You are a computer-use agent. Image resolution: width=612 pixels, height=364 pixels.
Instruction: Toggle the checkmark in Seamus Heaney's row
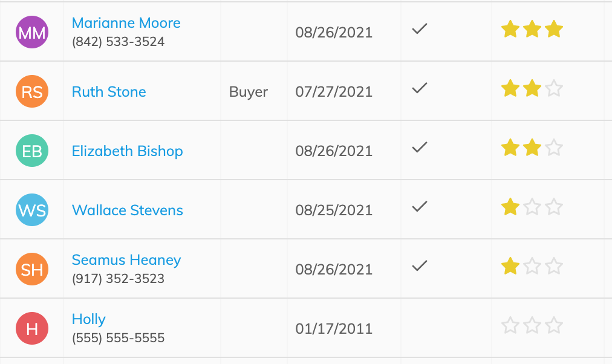coord(420,266)
